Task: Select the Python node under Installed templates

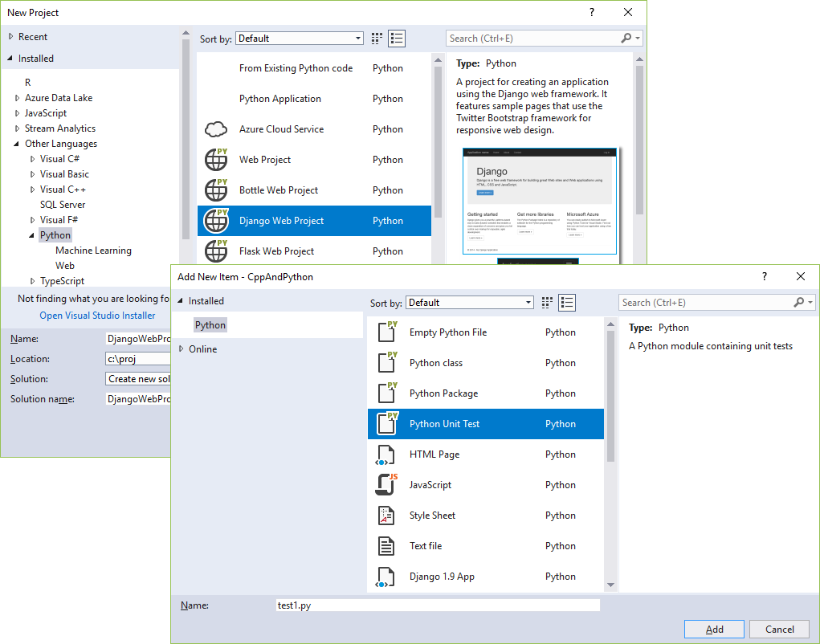Action: pos(210,324)
